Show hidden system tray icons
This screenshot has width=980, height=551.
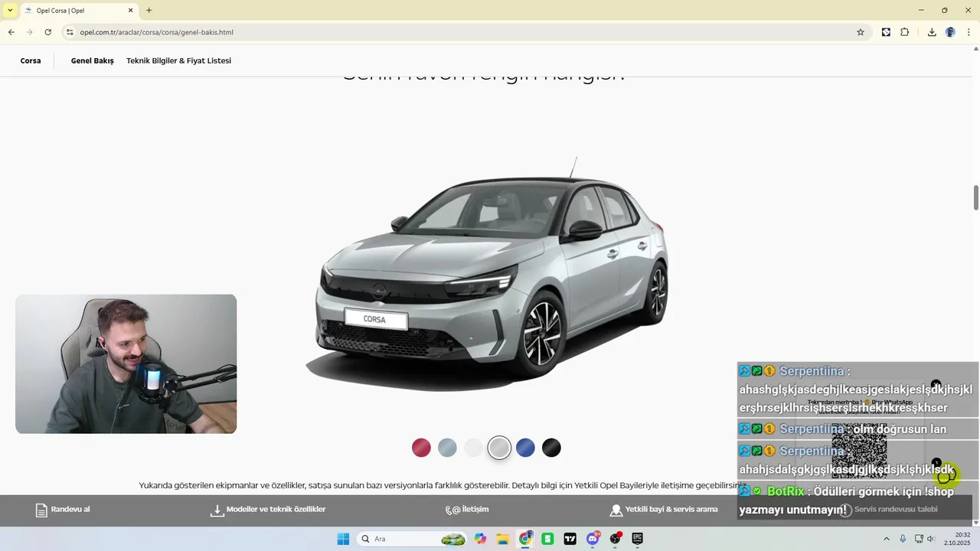[887, 539]
